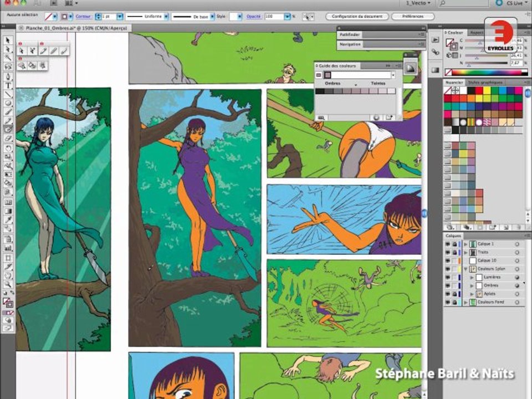Hide the Ombres sublayer
This screenshot has height=399, width=532.
(x=448, y=286)
